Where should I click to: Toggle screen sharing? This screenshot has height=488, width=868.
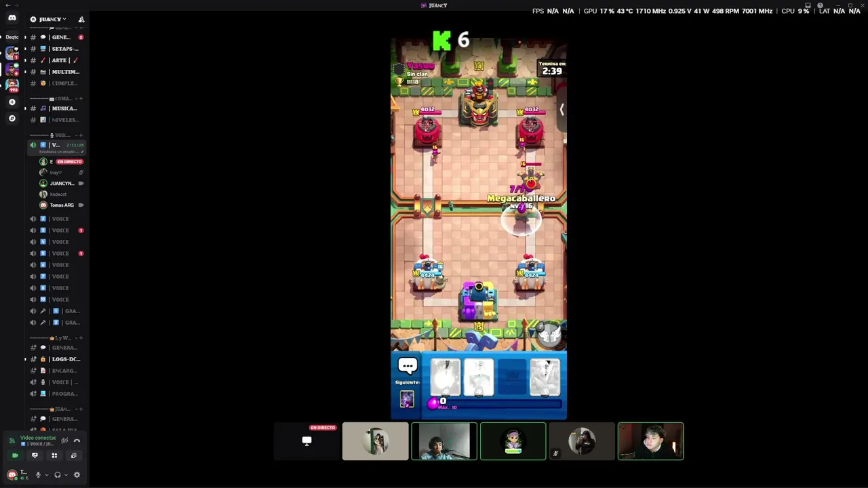click(x=35, y=455)
